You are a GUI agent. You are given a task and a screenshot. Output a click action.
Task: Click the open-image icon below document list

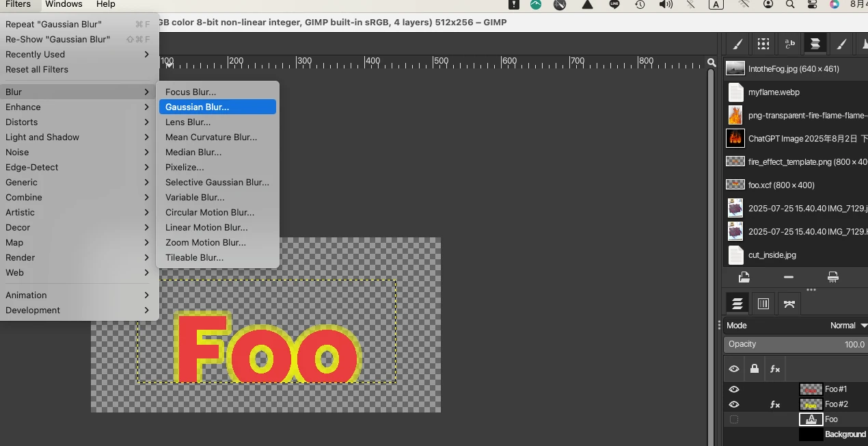click(744, 277)
